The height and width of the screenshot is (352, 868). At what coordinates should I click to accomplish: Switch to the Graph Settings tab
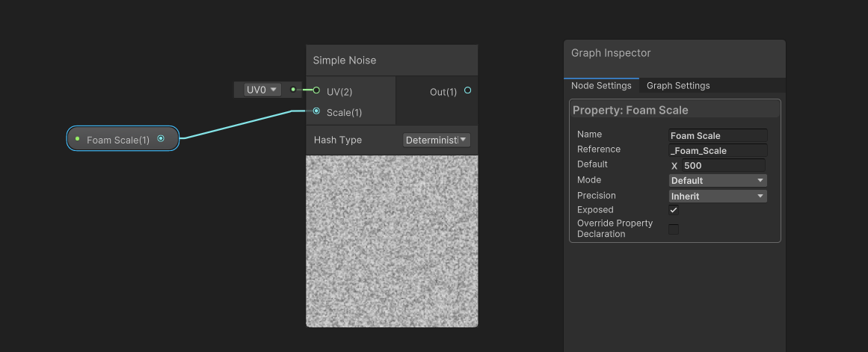point(678,85)
